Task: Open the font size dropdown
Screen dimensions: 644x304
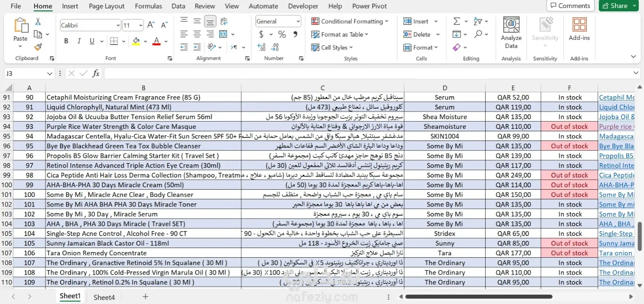Action: pos(141,25)
